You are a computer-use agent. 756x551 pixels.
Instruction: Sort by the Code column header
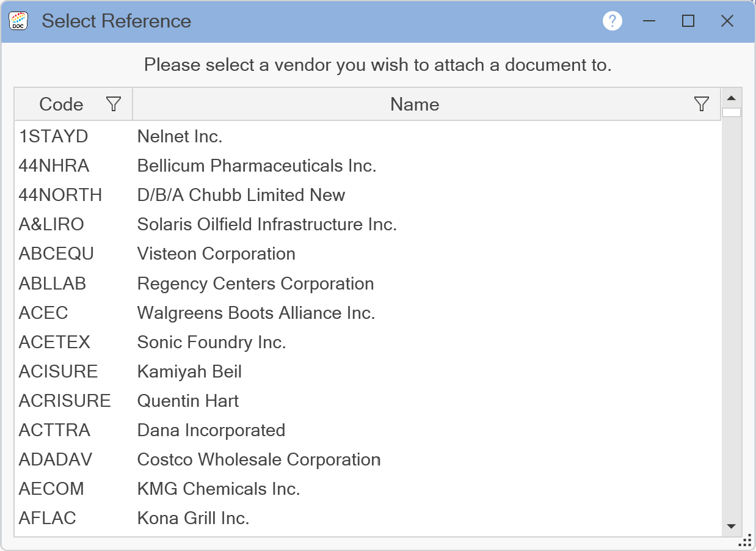tap(61, 104)
